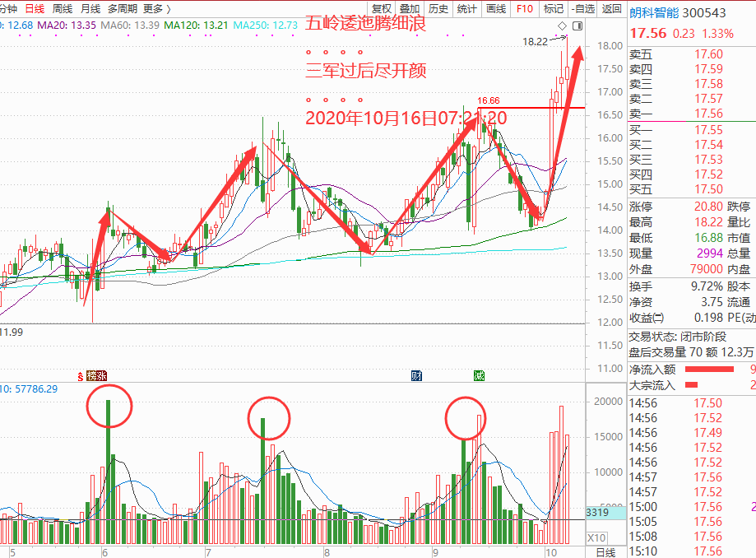Open the 减 shareholder reduction marker
The width and height of the screenshot is (756, 558).
coord(479,375)
